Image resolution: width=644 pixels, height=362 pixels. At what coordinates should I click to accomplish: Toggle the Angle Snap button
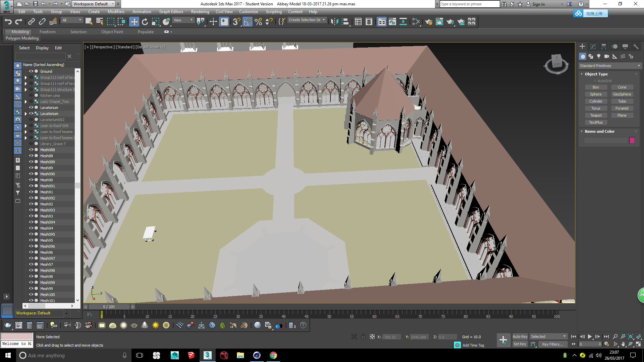248,22
